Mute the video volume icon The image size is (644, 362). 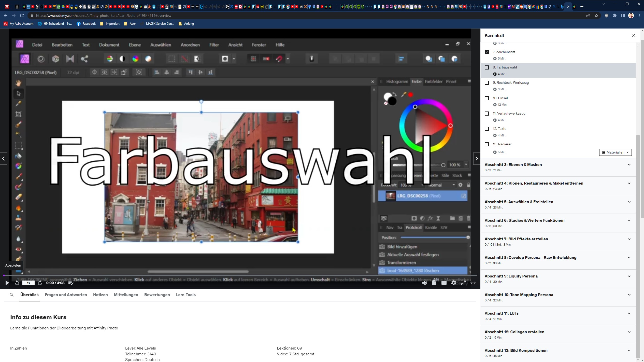click(x=424, y=283)
